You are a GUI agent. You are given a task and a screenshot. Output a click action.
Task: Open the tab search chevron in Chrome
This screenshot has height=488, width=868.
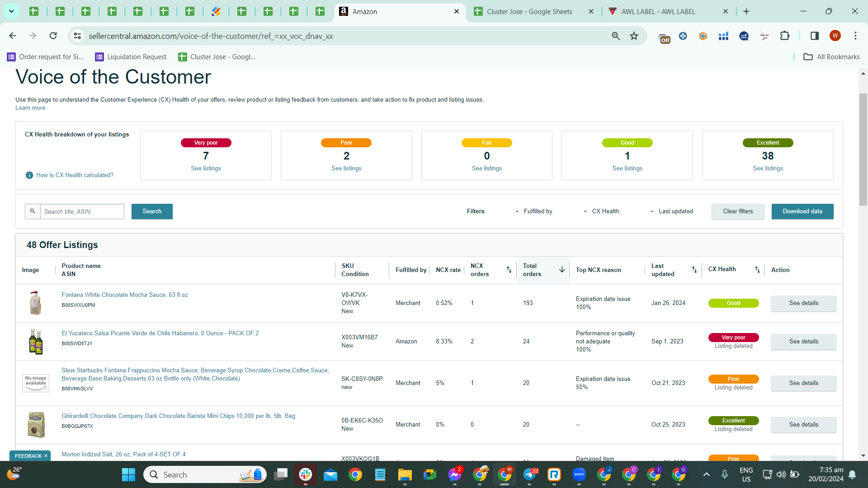(x=11, y=11)
